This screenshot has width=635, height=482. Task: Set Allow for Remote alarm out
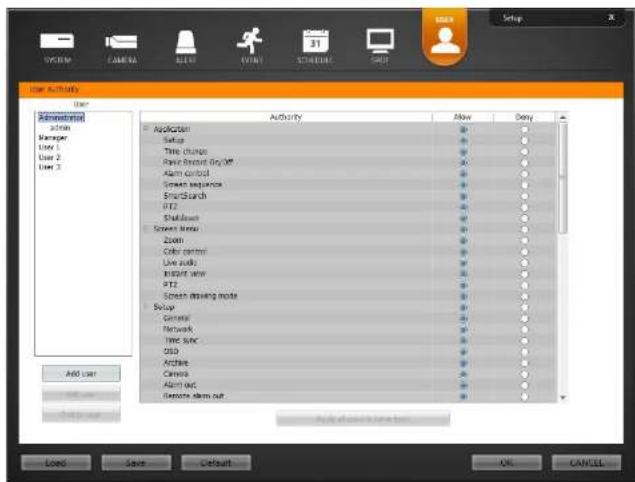pos(464,397)
